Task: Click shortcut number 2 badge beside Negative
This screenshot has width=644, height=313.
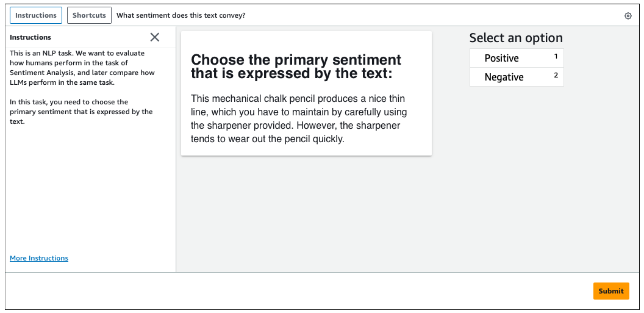Action: coord(556,76)
